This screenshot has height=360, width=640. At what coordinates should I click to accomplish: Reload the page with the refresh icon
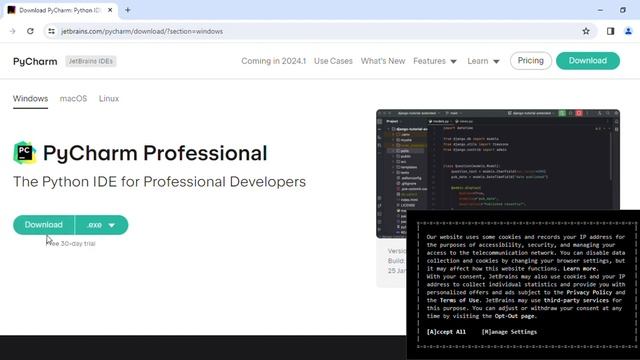30,31
